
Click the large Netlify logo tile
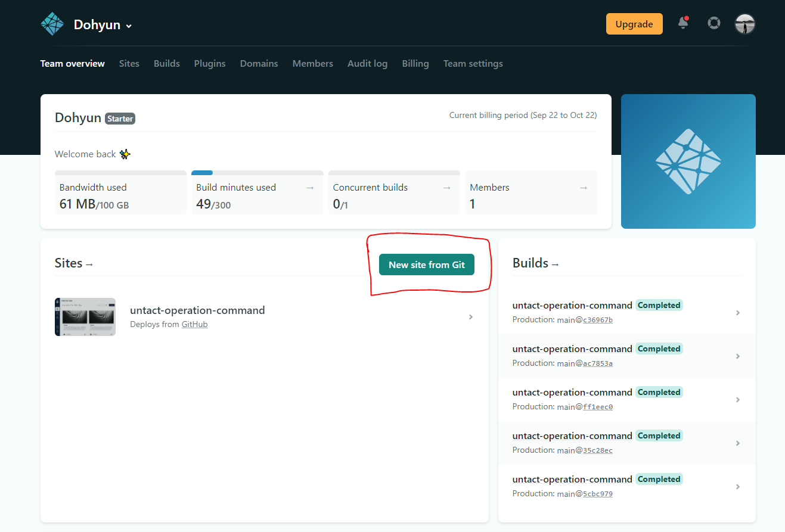(x=688, y=161)
